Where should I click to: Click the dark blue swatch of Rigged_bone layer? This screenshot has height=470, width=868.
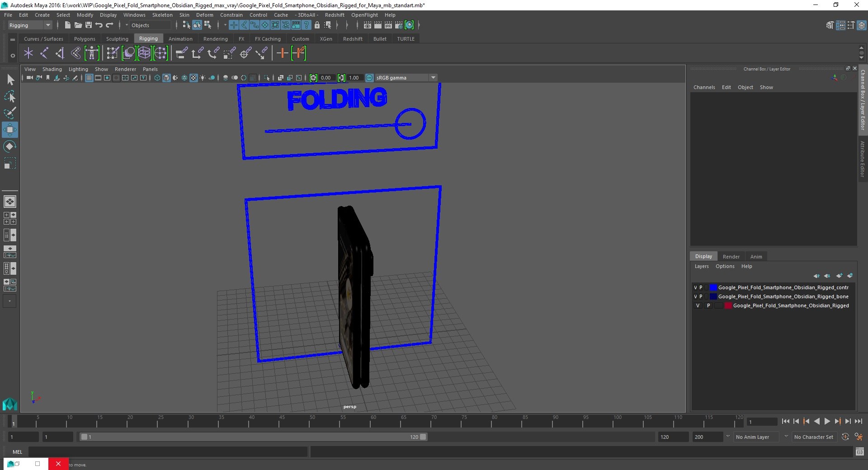point(713,296)
